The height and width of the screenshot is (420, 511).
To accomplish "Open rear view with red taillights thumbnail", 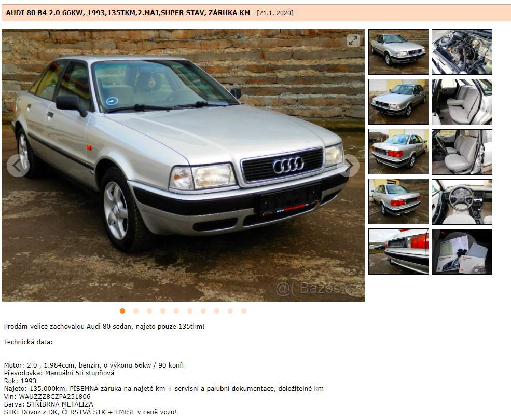I will coord(398,152).
